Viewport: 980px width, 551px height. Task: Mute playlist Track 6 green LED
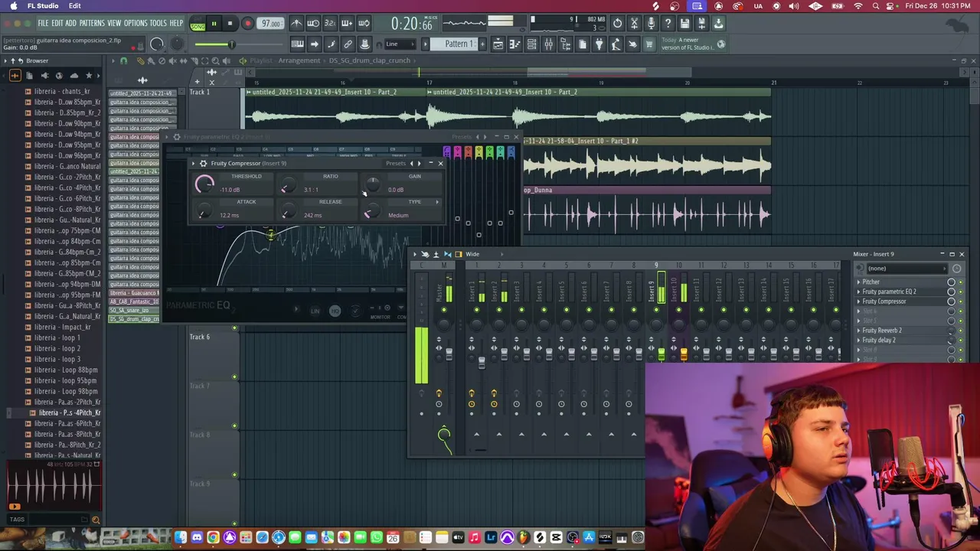(234, 377)
